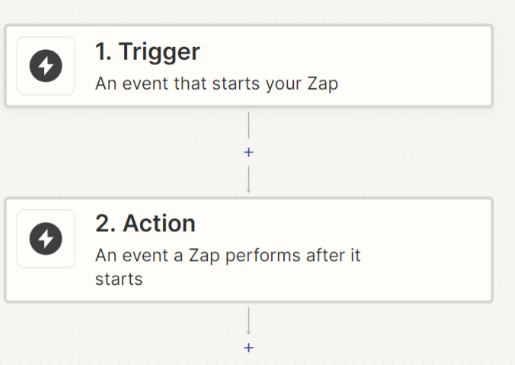Select the rounded icon box in Trigger card
Viewport: 515px width, 365px height.
(46, 66)
